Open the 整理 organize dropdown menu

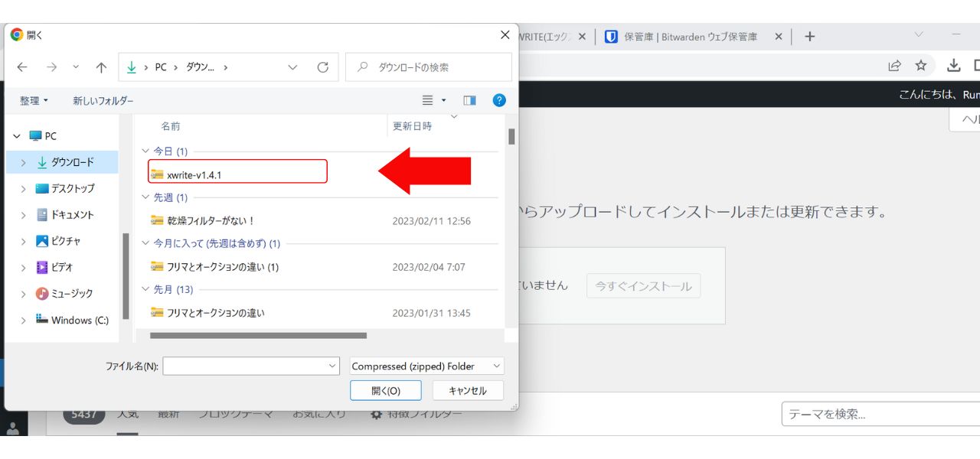point(34,101)
